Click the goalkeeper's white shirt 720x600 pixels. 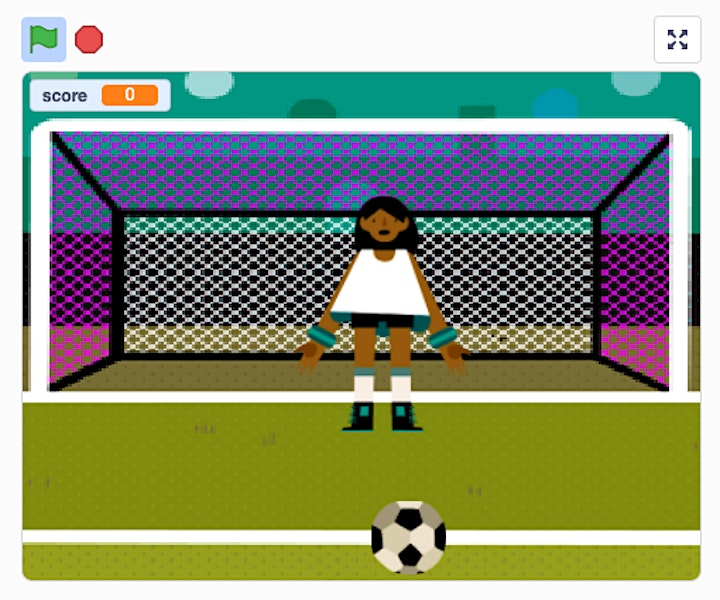[x=381, y=283]
